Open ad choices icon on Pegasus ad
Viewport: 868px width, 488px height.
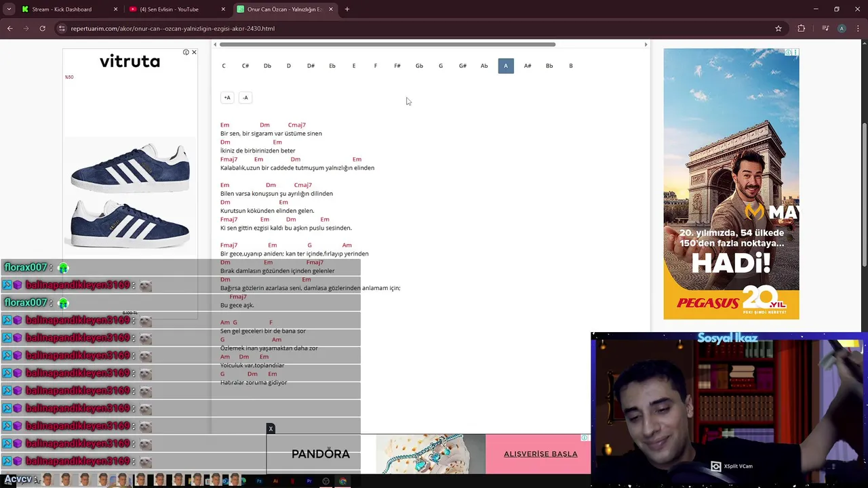788,52
